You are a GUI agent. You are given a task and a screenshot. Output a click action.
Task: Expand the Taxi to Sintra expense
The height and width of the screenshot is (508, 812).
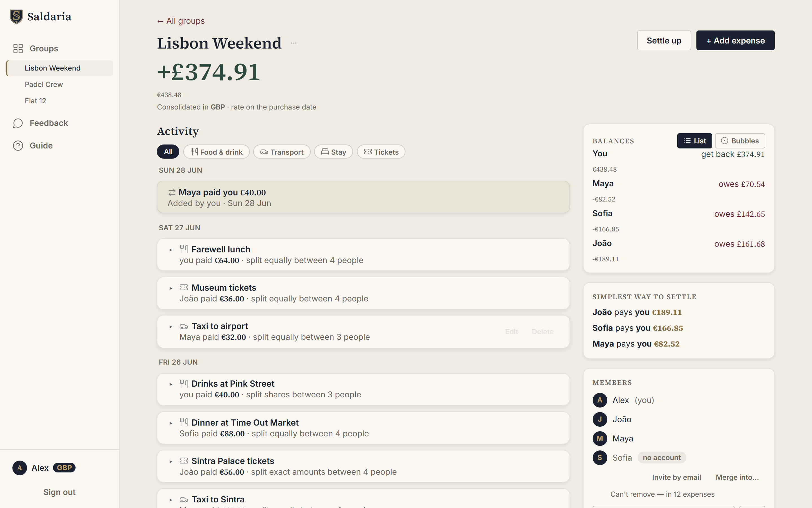171,500
